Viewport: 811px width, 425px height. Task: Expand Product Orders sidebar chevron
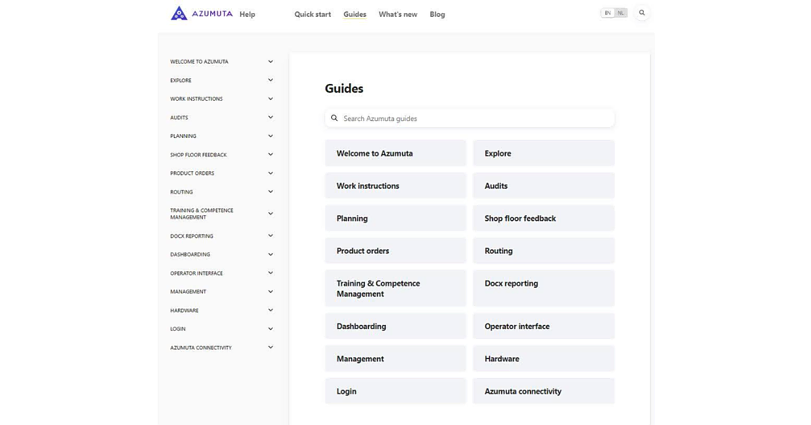pos(271,173)
